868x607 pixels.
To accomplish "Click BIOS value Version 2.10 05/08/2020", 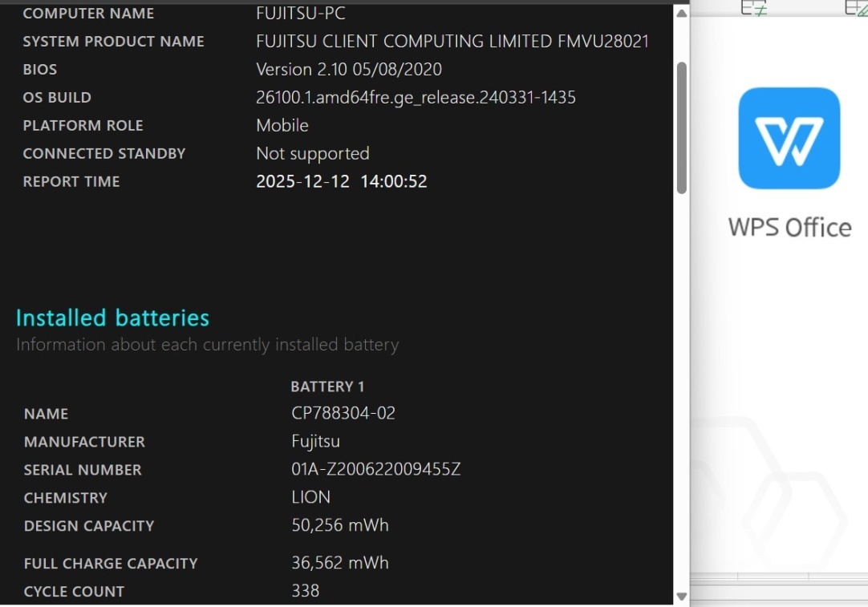I will point(349,69).
